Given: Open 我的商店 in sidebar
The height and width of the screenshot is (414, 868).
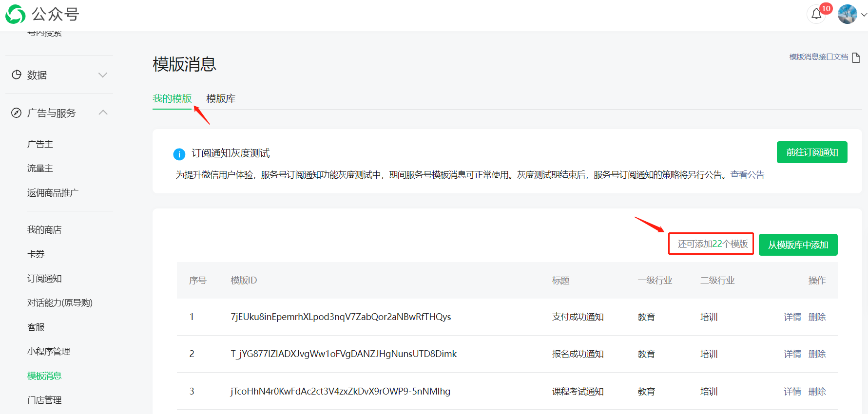Looking at the screenshot, I should pyautogui.click(x=44, y=230).
